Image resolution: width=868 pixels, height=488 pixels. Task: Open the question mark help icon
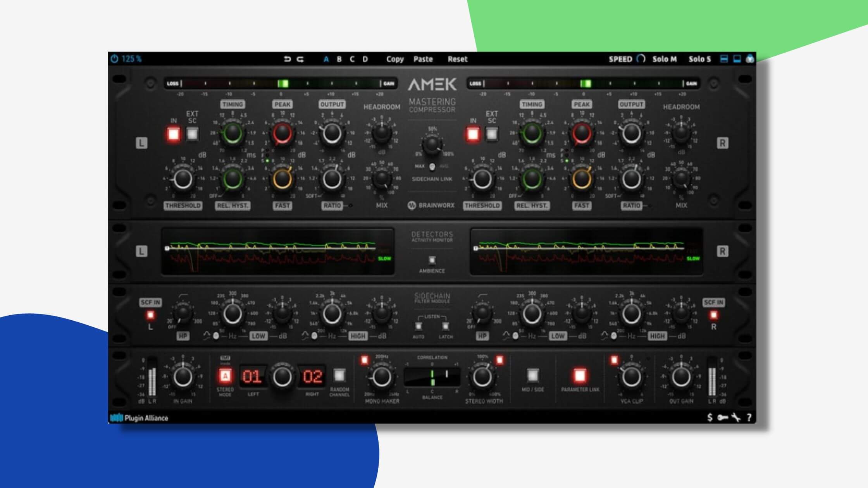click(x=749, y=418)
